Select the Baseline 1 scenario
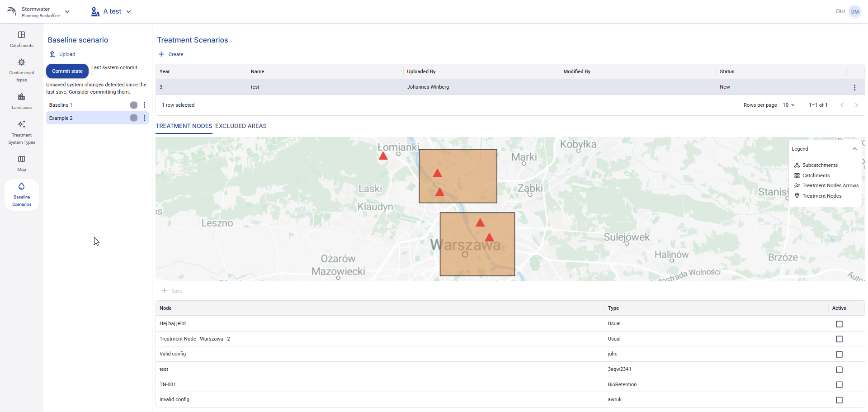 click(97, 105)
